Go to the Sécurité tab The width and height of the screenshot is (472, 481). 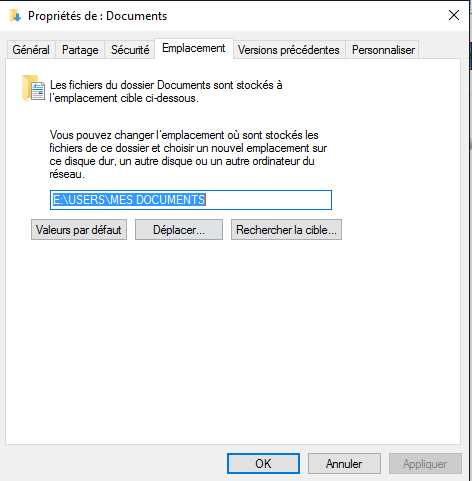click(x=130, y=50)
